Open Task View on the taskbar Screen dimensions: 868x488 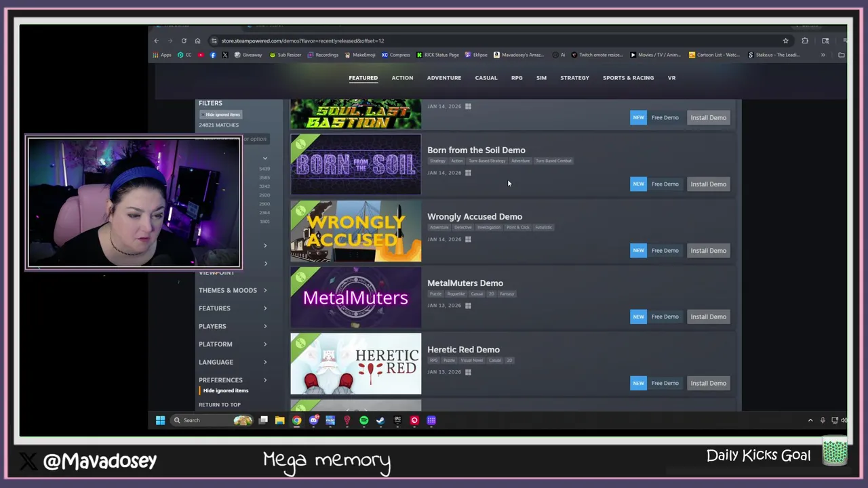pyautogui.click(x=263, y=420)
